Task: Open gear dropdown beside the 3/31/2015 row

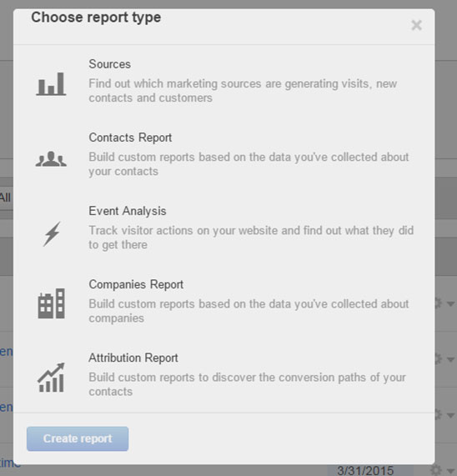Action: [x=444, y=470]
